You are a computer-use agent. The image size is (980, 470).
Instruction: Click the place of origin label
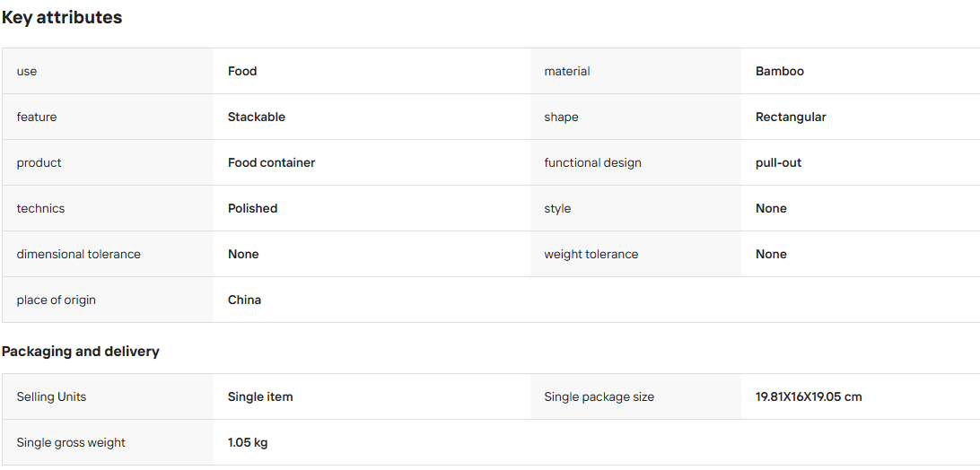[57, 300]
